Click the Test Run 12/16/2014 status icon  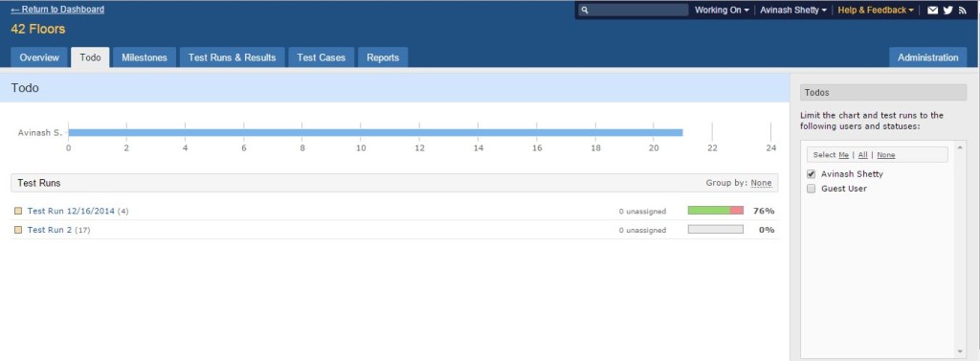click(18, 211)
